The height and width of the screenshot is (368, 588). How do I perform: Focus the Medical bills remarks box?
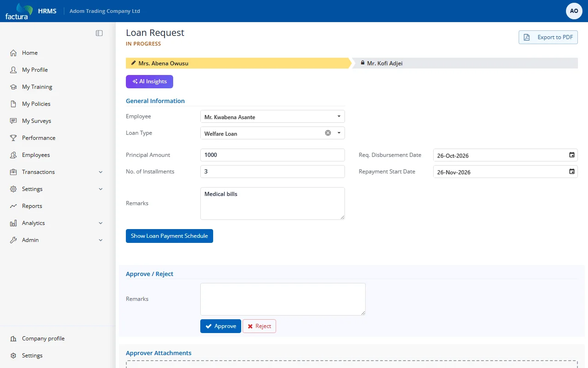[x=272, y=203]
